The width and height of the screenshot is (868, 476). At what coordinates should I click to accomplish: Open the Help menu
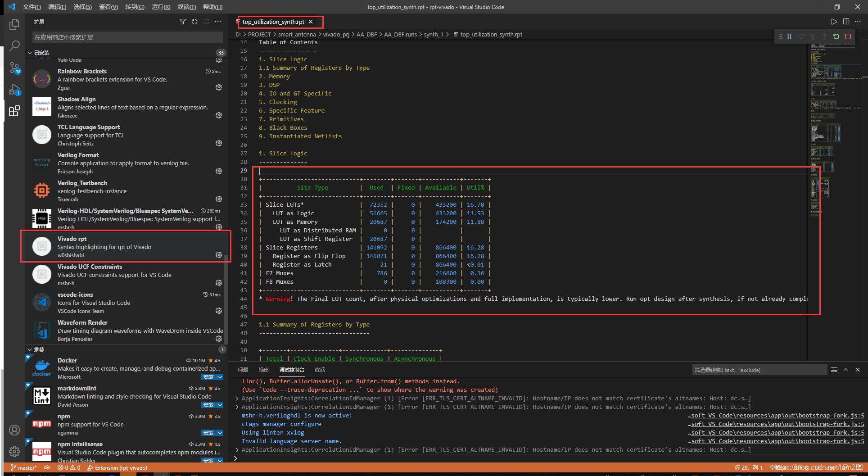click(212, 7)
